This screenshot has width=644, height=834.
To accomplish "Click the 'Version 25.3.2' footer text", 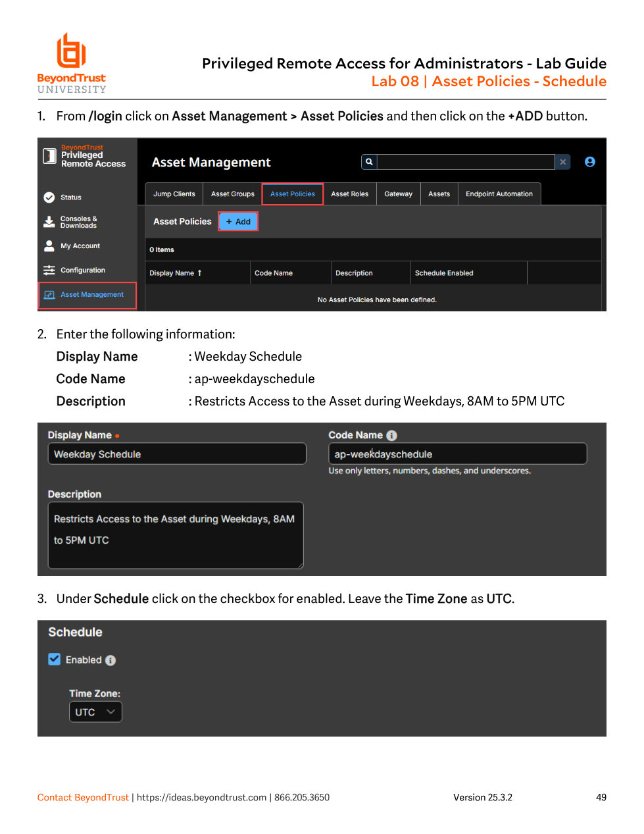I will pos(483,797).
